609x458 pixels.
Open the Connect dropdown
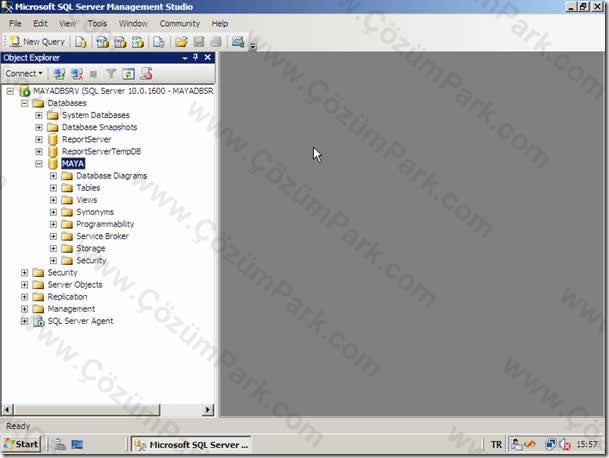(24, 73)
